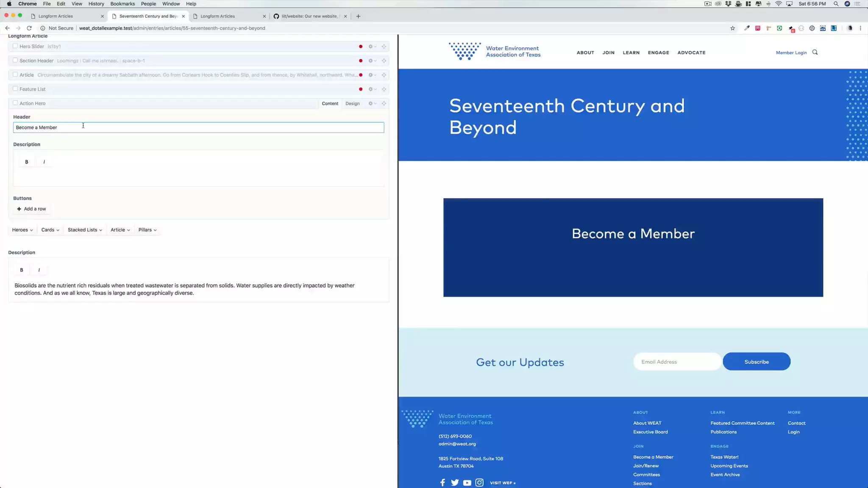
Task: Click the Bold icon in Action Hero description
Action: pos(27,162)
